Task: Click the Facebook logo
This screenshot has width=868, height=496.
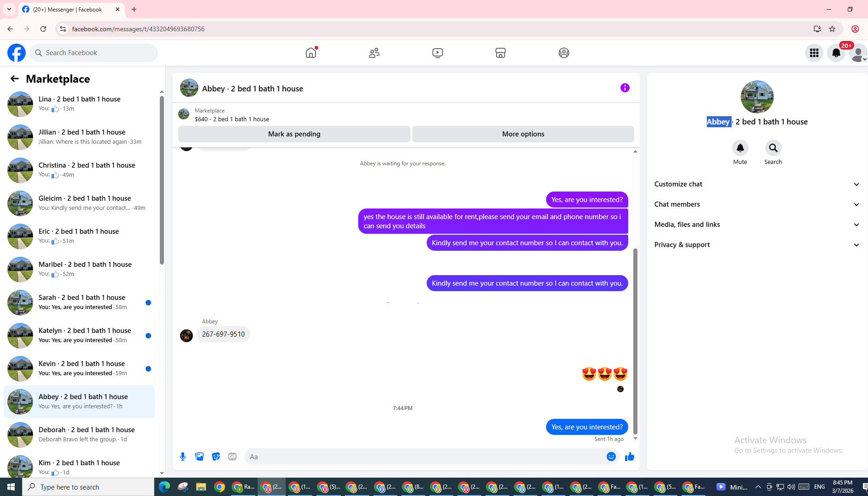Action: 17,53
